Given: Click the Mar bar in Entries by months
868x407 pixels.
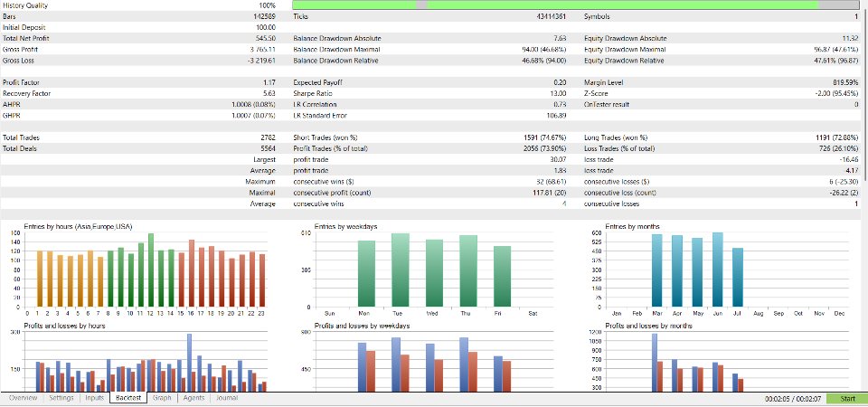Looking at the screenshot, I should tap(657, 270).
